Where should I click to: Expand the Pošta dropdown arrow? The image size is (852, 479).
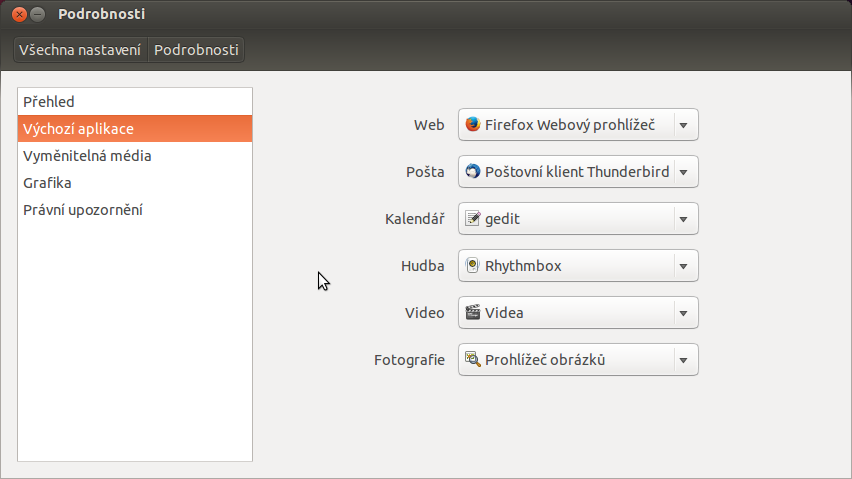[x=684, y=172]
